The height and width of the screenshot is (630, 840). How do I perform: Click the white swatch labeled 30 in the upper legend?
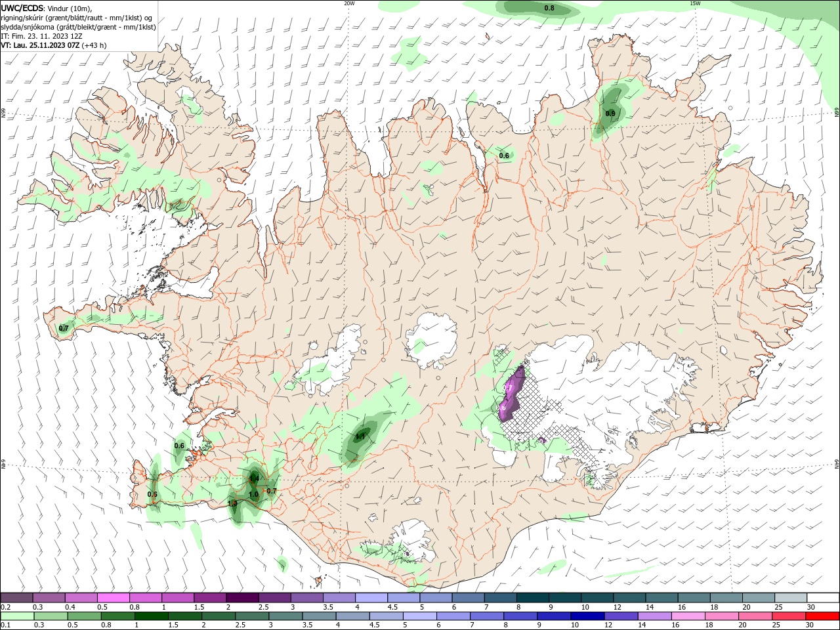click(x=822, y=598)
